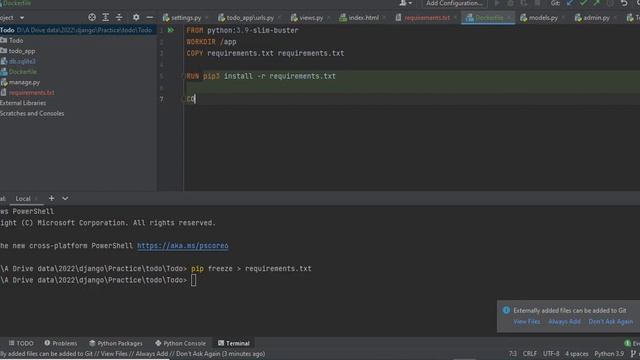Change CRLF line separator in status bar

point(530,353)
